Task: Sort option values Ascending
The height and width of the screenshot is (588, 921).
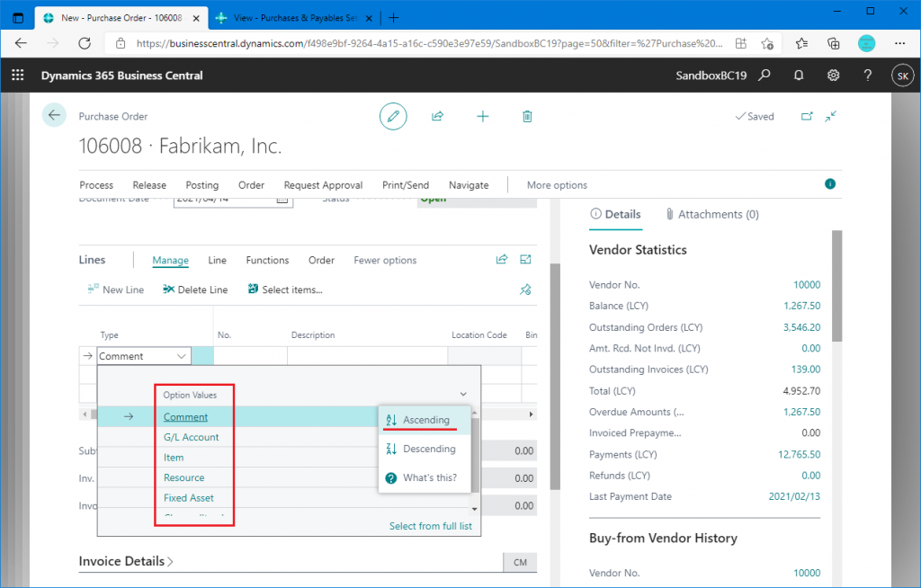Action: coord(425,420)
